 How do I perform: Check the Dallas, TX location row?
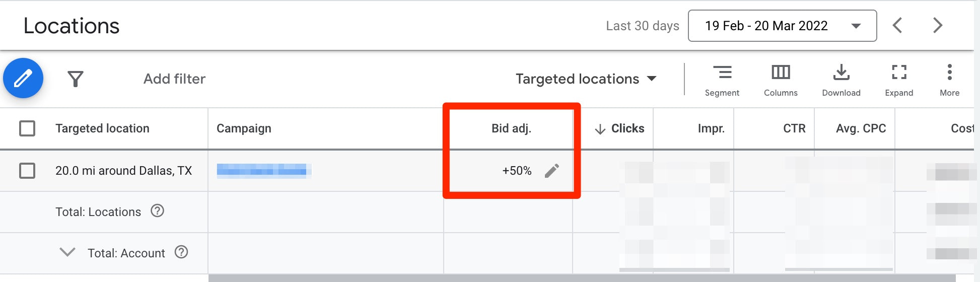(27, 171)
